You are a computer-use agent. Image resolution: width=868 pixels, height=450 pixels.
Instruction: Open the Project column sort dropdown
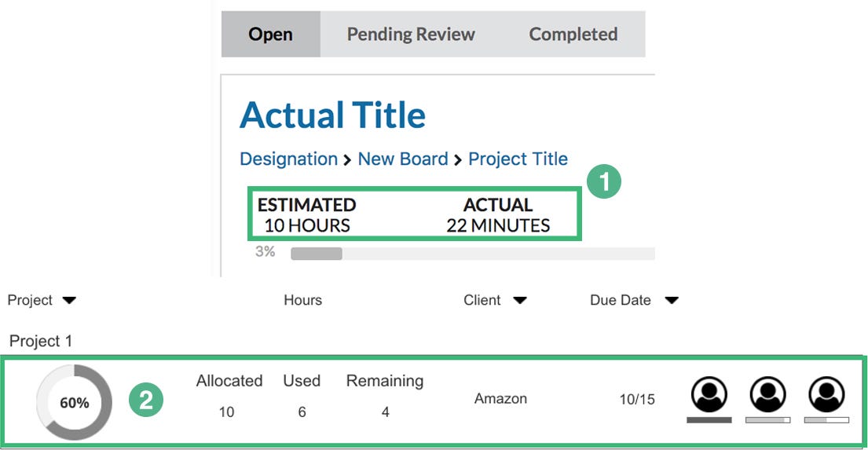click(x=69, y=300)
